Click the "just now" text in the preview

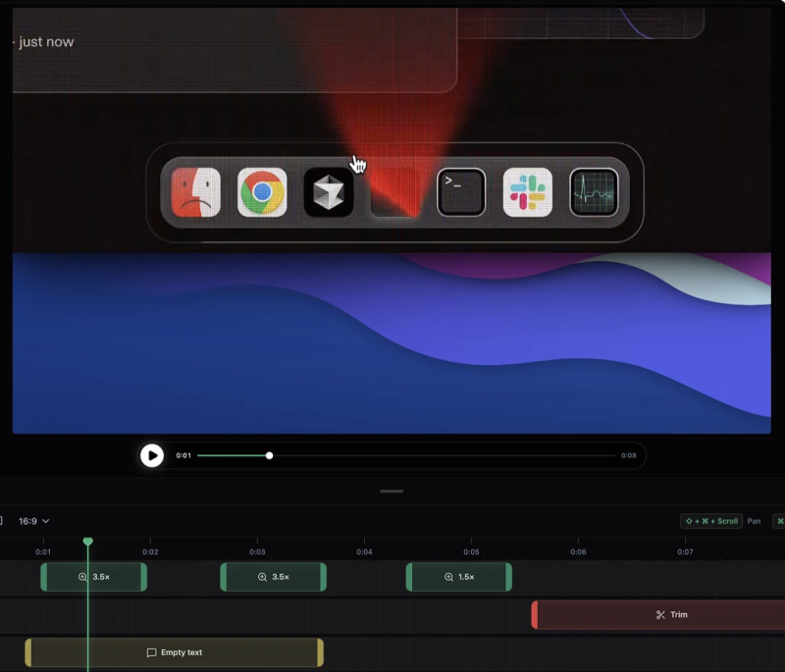click(x=46, y=41)
